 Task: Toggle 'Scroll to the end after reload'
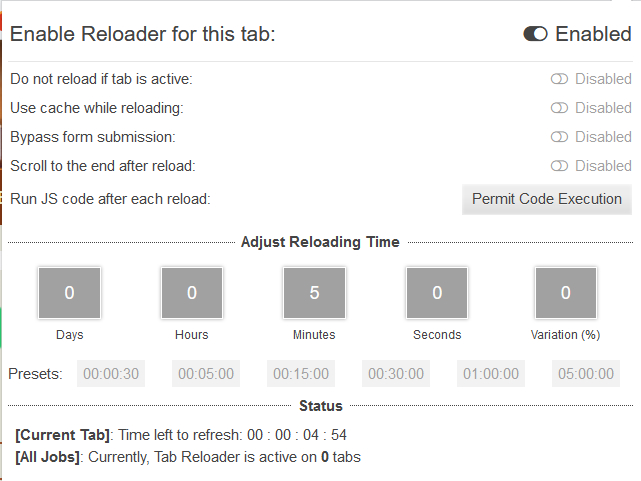pyautogui.click(x=559, y=166)
